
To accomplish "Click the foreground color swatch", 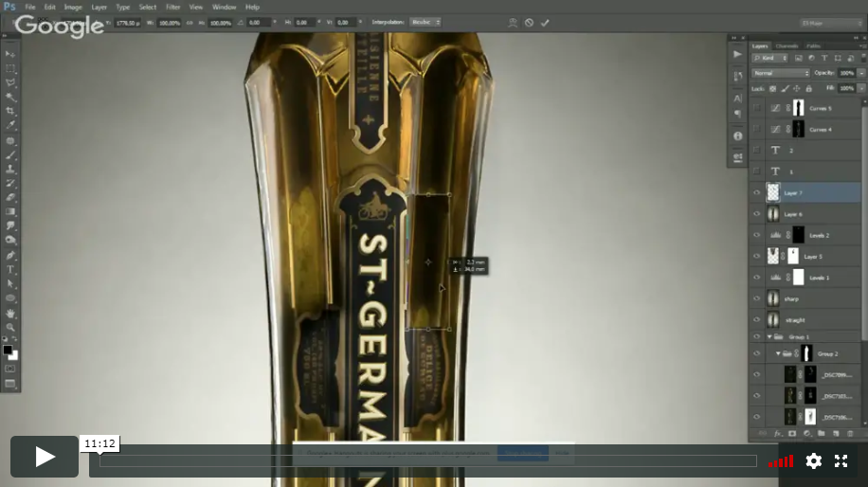I will (8, 350).
